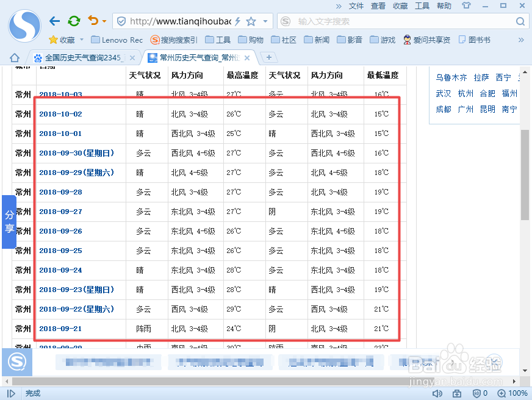Click the home page icon
The image size is (532, 400).
tap(14, 58)
